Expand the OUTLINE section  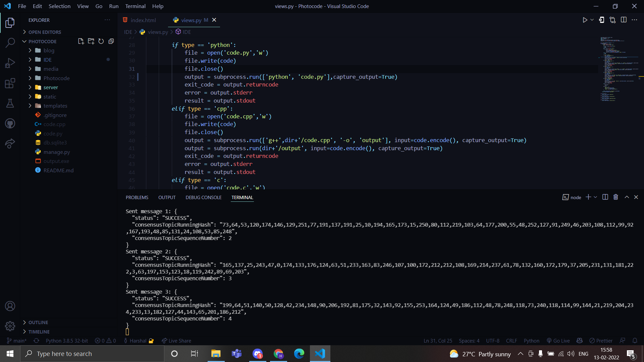click(38, 322)
